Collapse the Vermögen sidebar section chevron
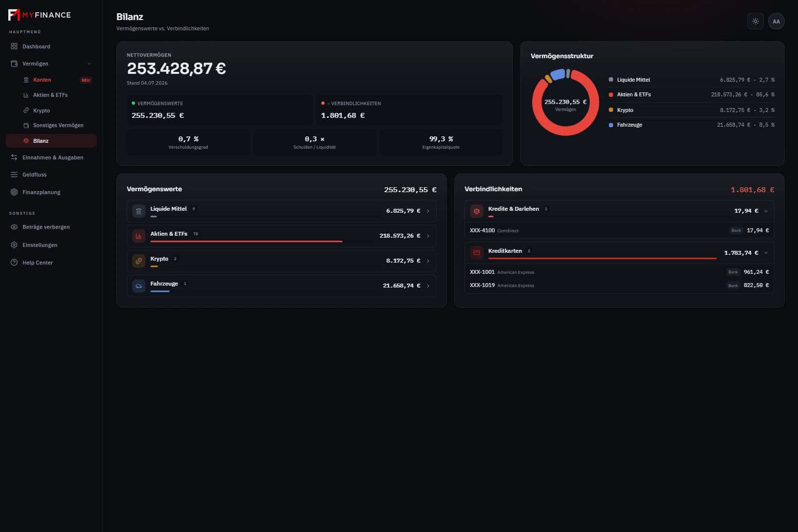This screenshot has height=532, width=798. coord(89,64)
